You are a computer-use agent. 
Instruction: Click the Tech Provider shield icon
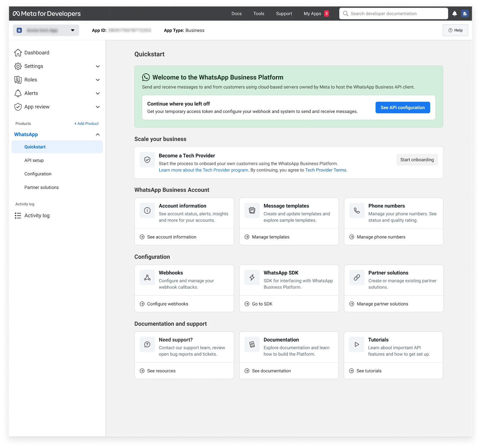coord(147,160)
